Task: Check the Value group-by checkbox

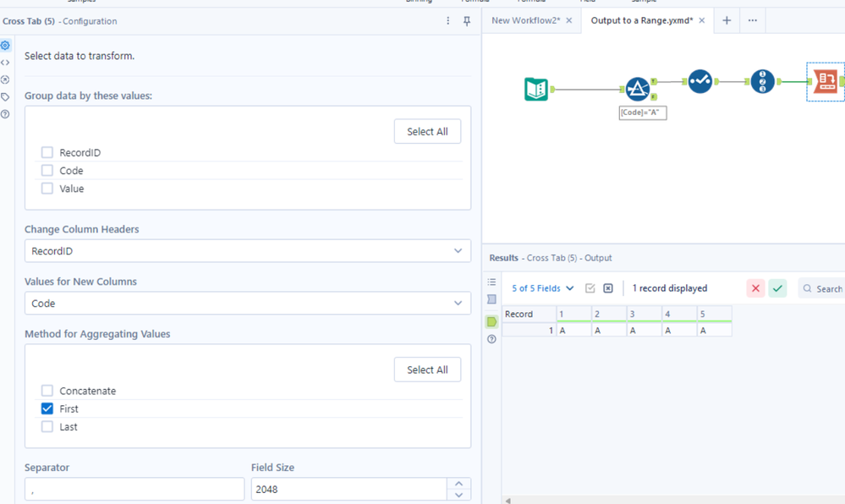Action: click(47, 189)
